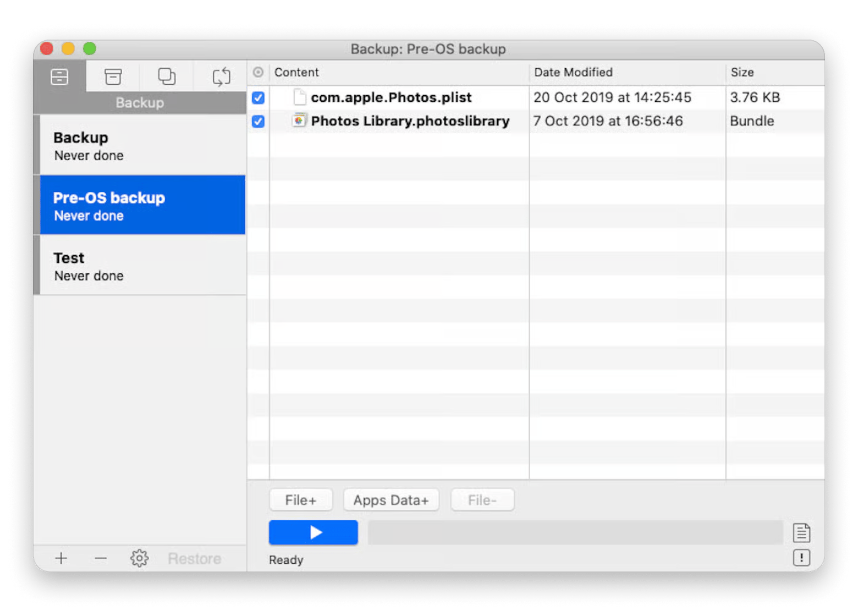Click the Restore button
Screen dimensions: 858x616
click(x=195, y=559)
